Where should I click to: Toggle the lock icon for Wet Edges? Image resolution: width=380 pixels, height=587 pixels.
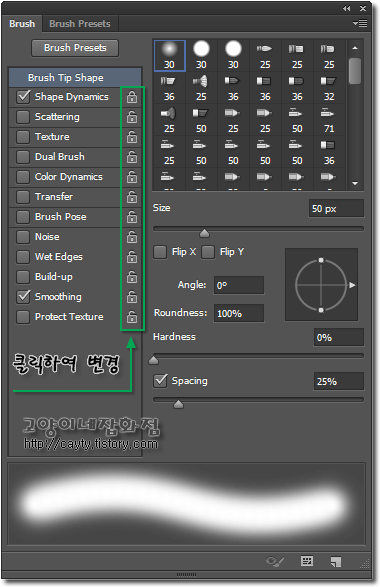point(132,257)
